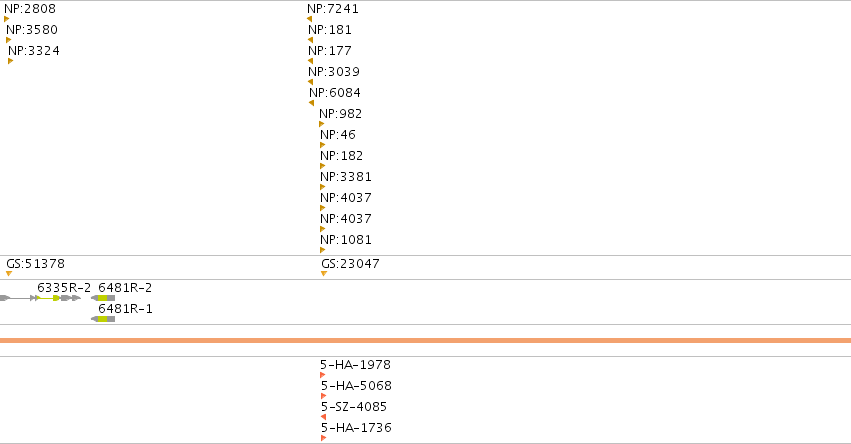Select the 6481R-1 gene label
The width and height of the screenshot is (851, 444).
tap(125, 309)
